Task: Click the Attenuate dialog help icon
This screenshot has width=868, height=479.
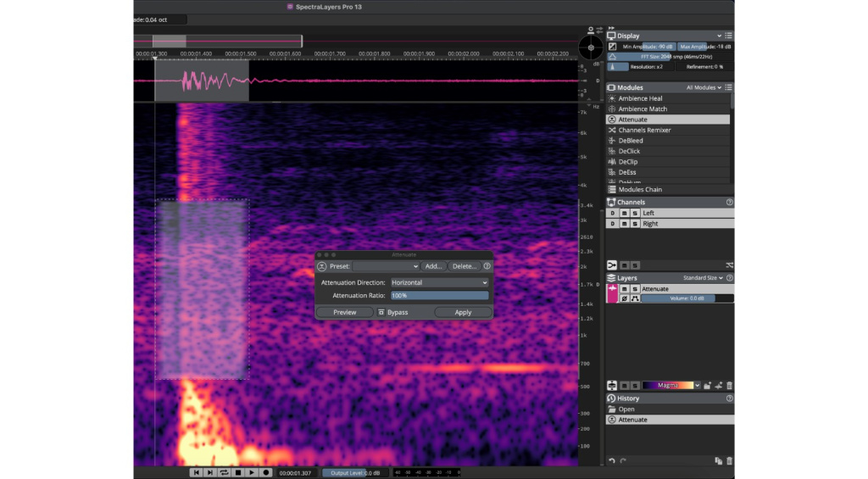Action: click(487, 266)
